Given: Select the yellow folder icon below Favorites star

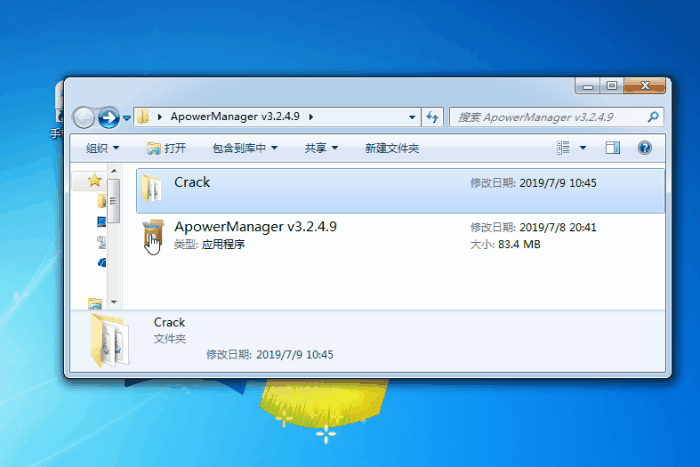Looking at the screenshot, I should click(x=102, y=201).
